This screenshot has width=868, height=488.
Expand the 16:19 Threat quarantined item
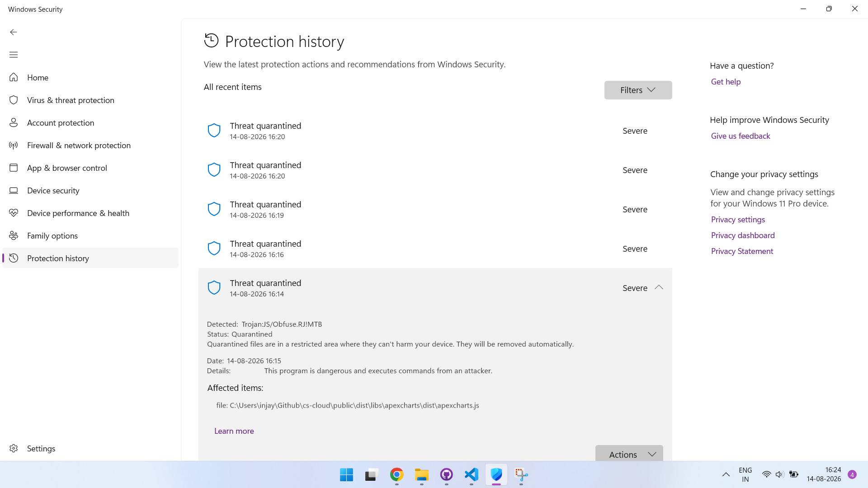pos(435,209)
